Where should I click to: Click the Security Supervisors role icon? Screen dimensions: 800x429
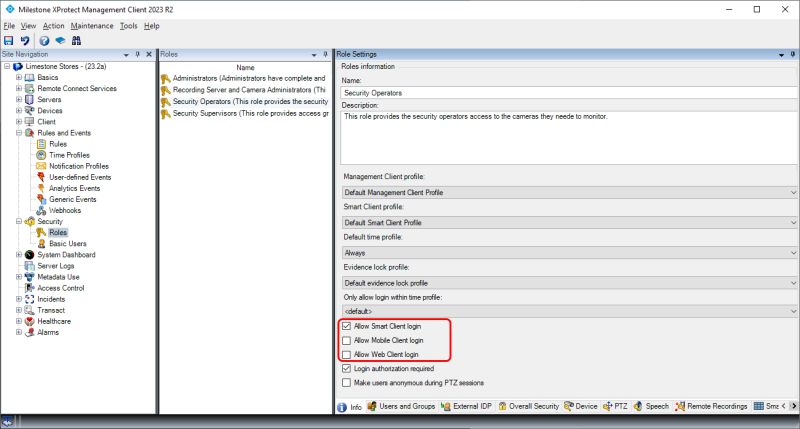tap(165, 114)
